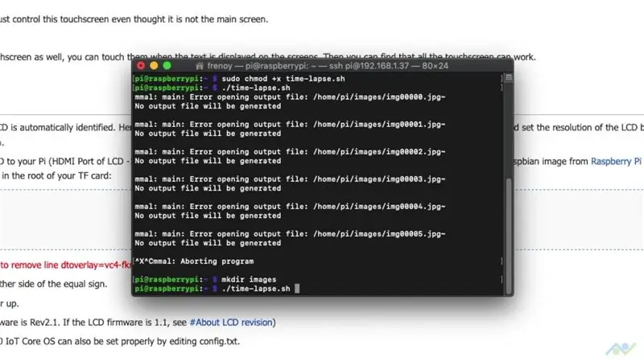Click the green-blue watermark logo
644x362 pixels.
click(x=621, y=349)
